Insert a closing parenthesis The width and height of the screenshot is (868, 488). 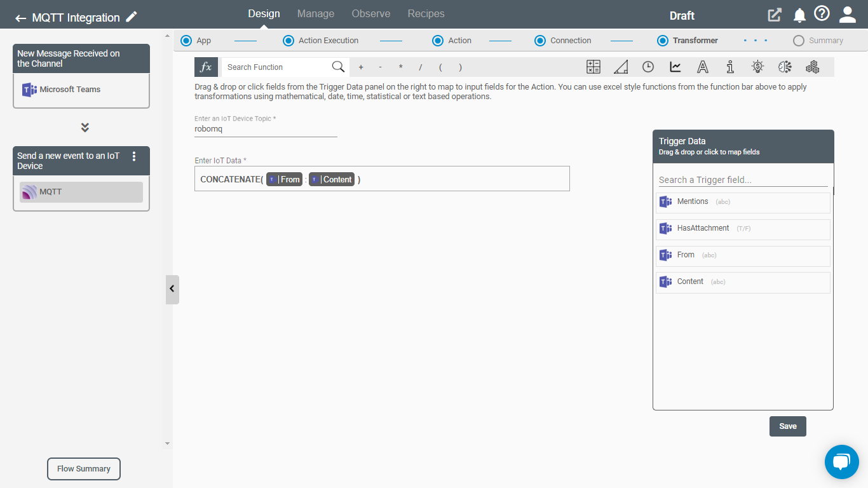click(x=460, y=67)
